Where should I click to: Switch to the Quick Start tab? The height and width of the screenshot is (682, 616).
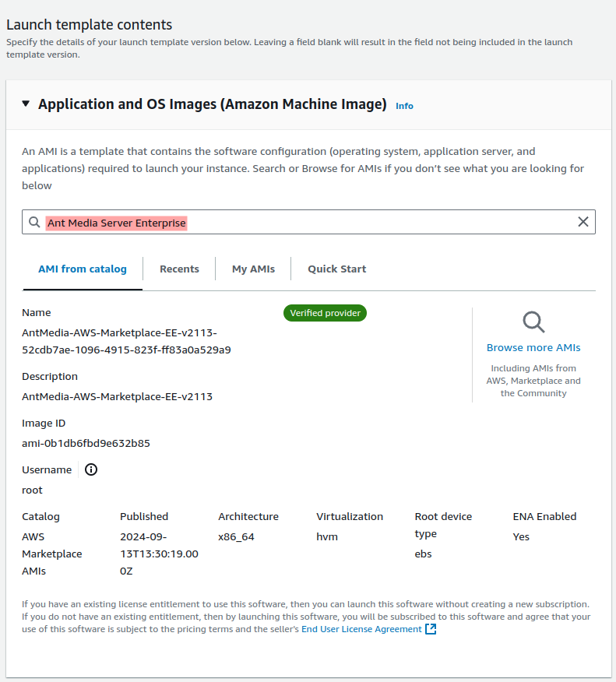(x=336, y=269)
